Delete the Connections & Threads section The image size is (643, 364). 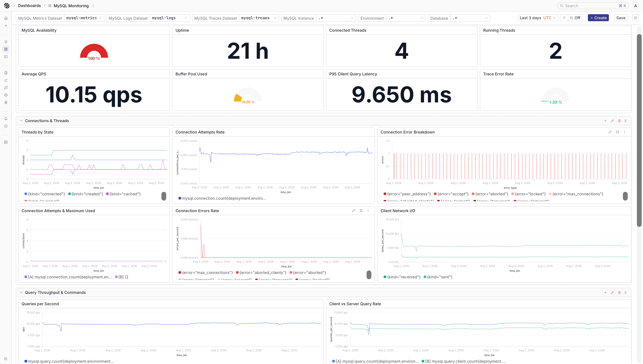click(x=619, y=121)
